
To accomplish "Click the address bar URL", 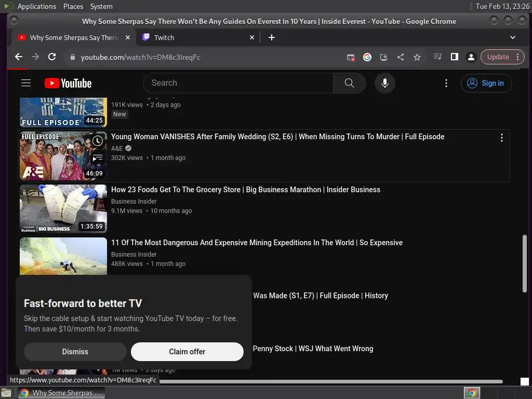I will point(140,57).
